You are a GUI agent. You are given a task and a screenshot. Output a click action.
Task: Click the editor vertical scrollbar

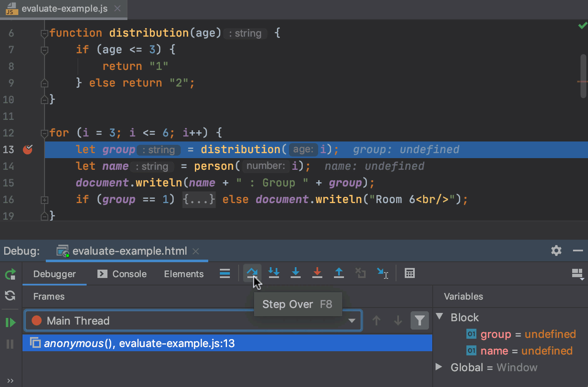[x=583, y=76]
